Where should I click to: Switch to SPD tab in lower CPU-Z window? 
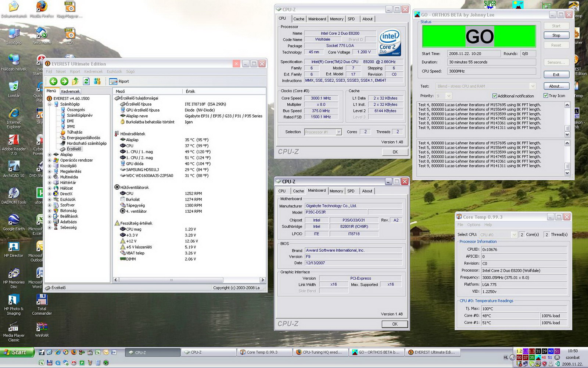point(351,191)
